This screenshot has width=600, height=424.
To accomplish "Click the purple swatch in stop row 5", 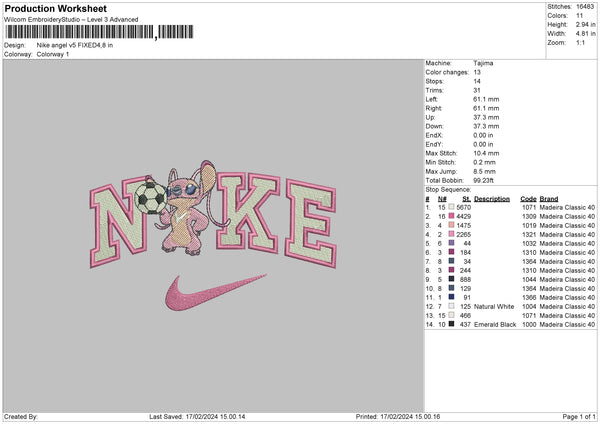I will (452, 243).
